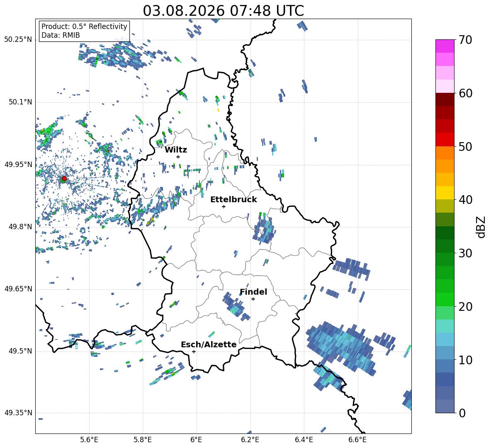Select the magenta 70 dBZ colorbar swatch
Image resolution: width=491 pixels, height=448 pixels.
[445, 46]
